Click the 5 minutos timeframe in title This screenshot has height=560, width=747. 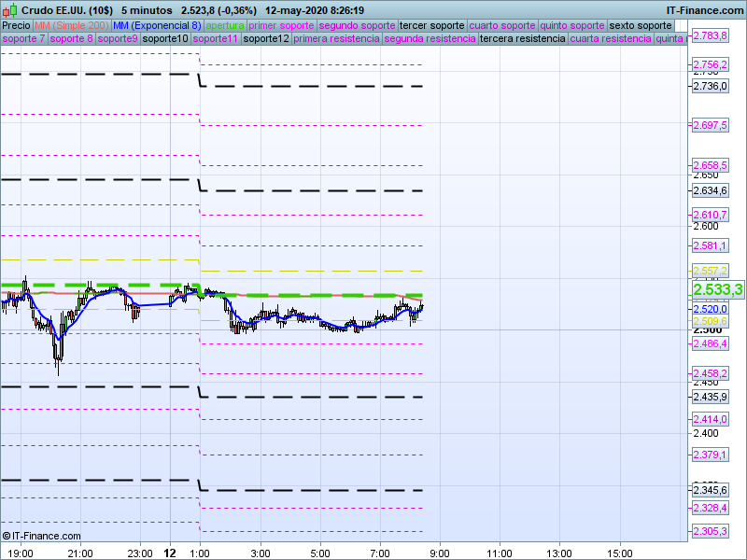tap(147, 10)
